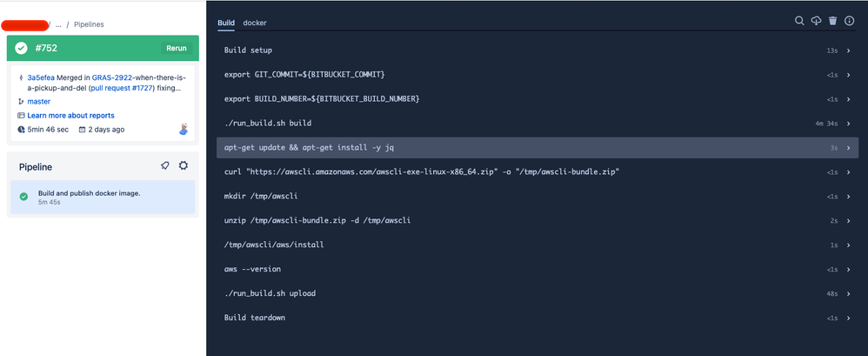Open commit 3a5efea link
868x356 pixels.
click(x=41, y=77)
